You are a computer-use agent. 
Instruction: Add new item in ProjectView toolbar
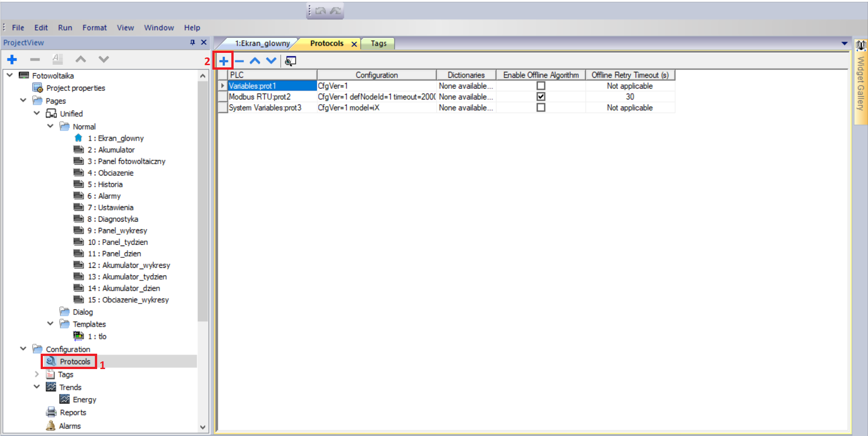click(x=12, y=59)
